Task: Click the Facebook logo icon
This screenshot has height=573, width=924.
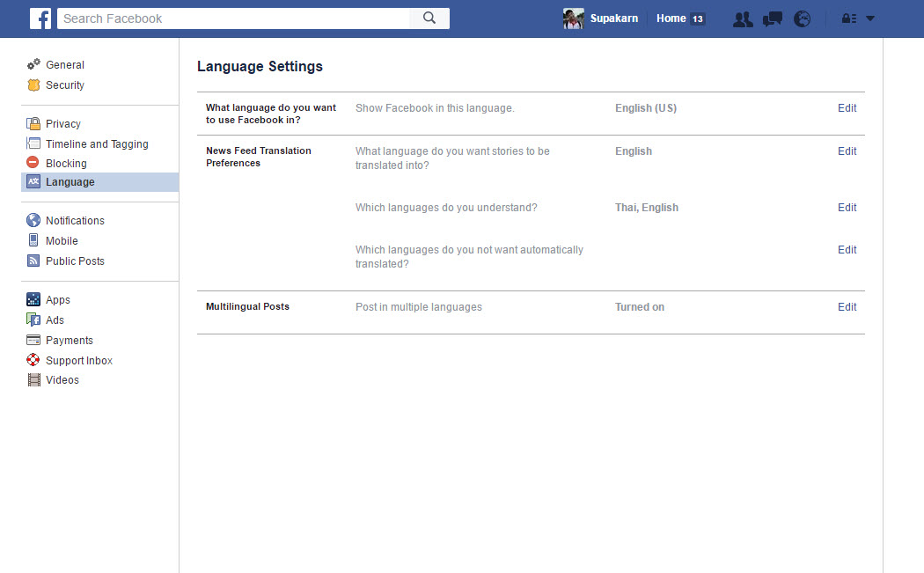Action: pos(40,18)
